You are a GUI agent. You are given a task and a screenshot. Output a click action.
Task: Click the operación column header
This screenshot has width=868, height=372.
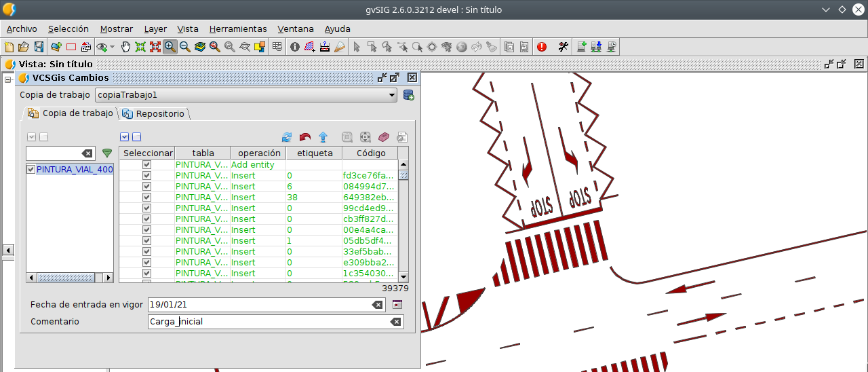(258, 153)
